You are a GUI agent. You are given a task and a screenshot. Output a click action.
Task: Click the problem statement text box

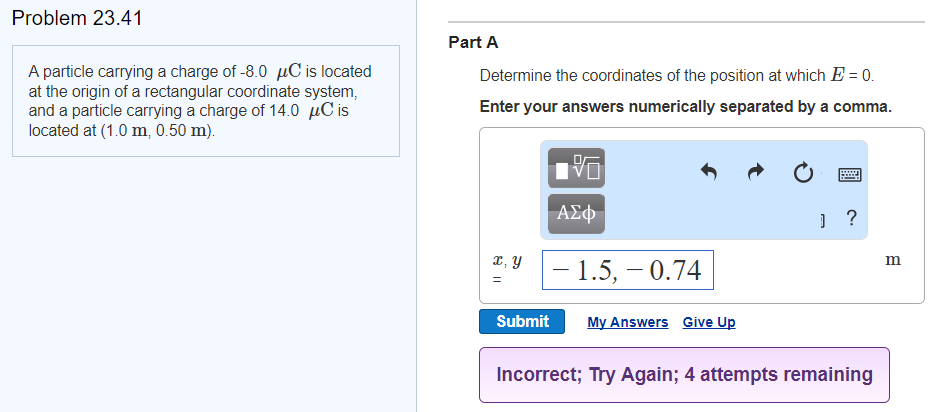point(206,101)
